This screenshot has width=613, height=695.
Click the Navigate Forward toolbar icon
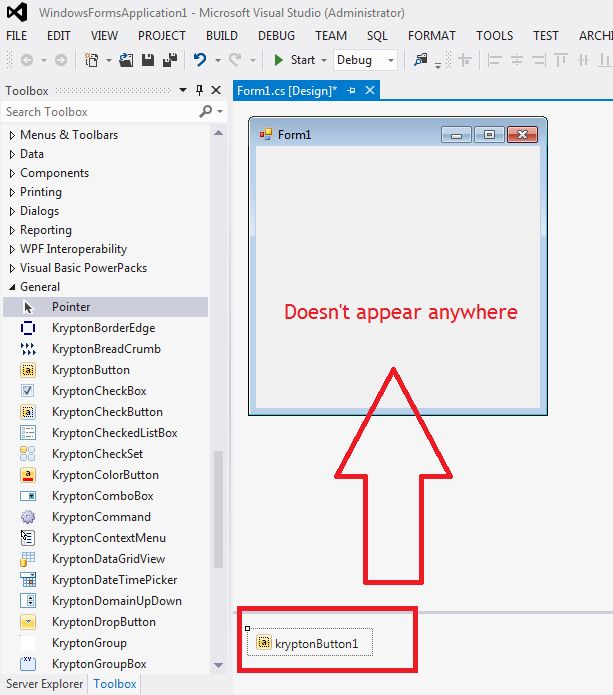pyautogui.click(x=61, y=60)
